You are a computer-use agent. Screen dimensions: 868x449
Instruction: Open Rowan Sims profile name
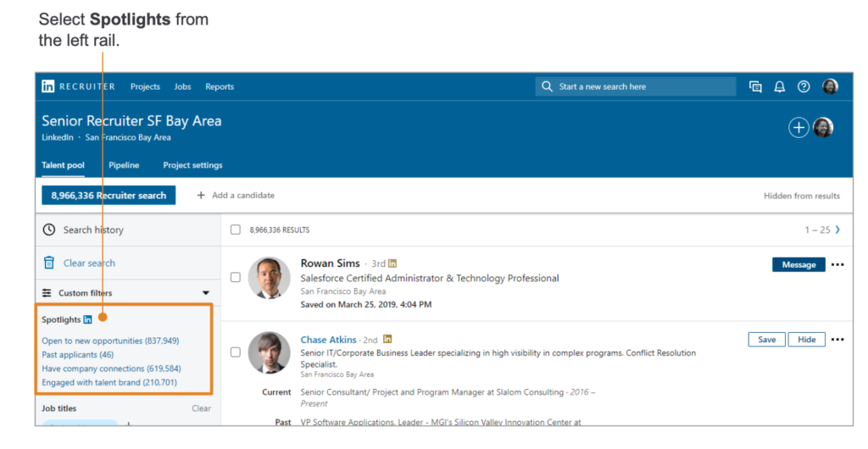pyautogui.click(x=330, y=263)
